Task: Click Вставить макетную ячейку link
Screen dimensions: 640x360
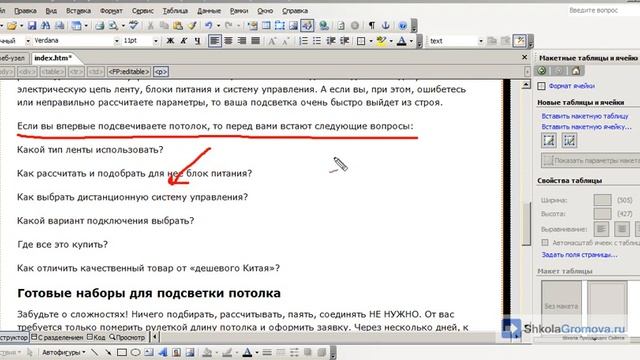Action: click(x=586, y=127)
